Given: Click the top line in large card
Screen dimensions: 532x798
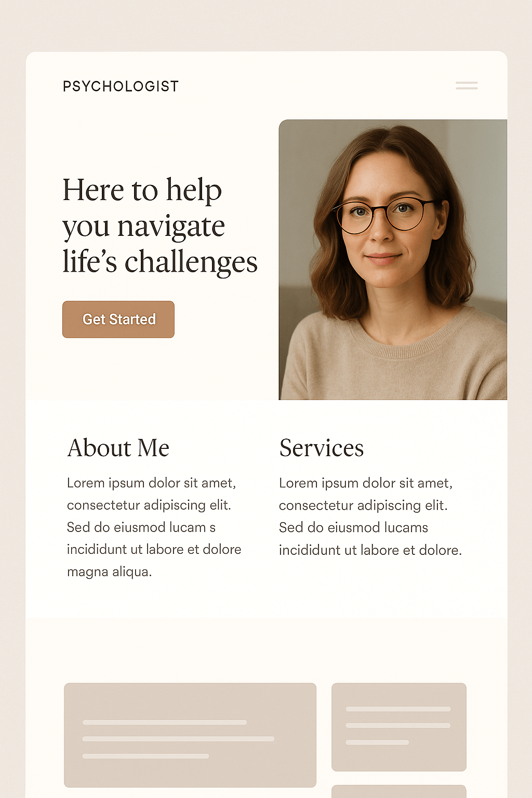Looking at the screenshot, I should 165,722.
